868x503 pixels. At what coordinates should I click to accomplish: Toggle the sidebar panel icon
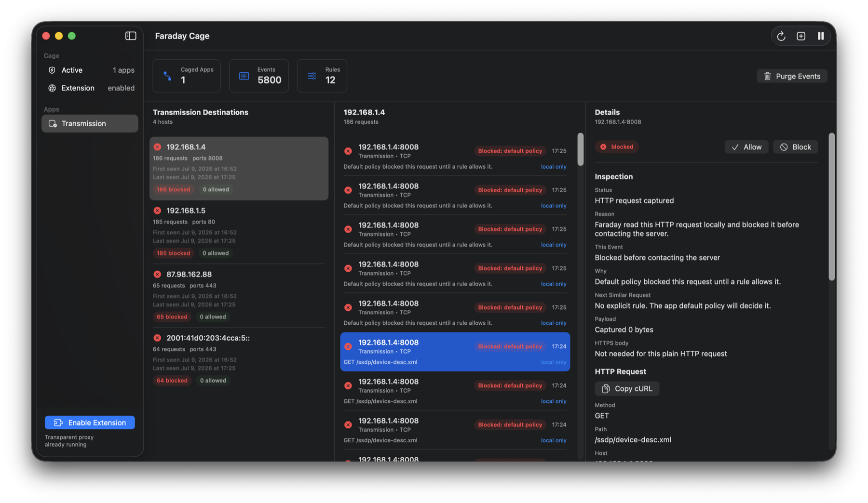[x=131, y=36]
